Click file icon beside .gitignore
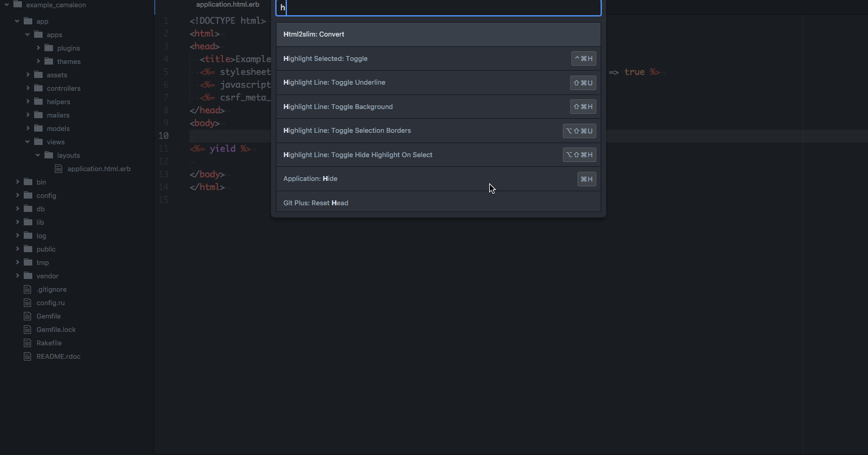 click(x=27, y=289)
